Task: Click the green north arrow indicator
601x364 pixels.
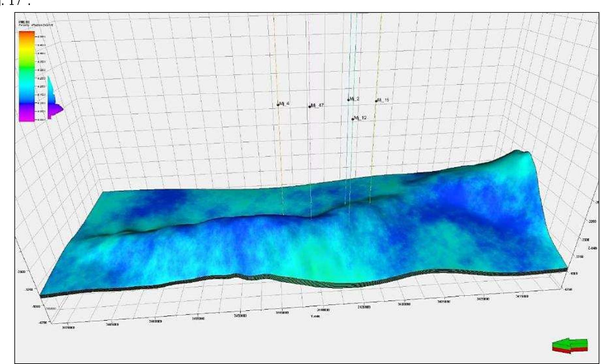Action: coord(570,346)
